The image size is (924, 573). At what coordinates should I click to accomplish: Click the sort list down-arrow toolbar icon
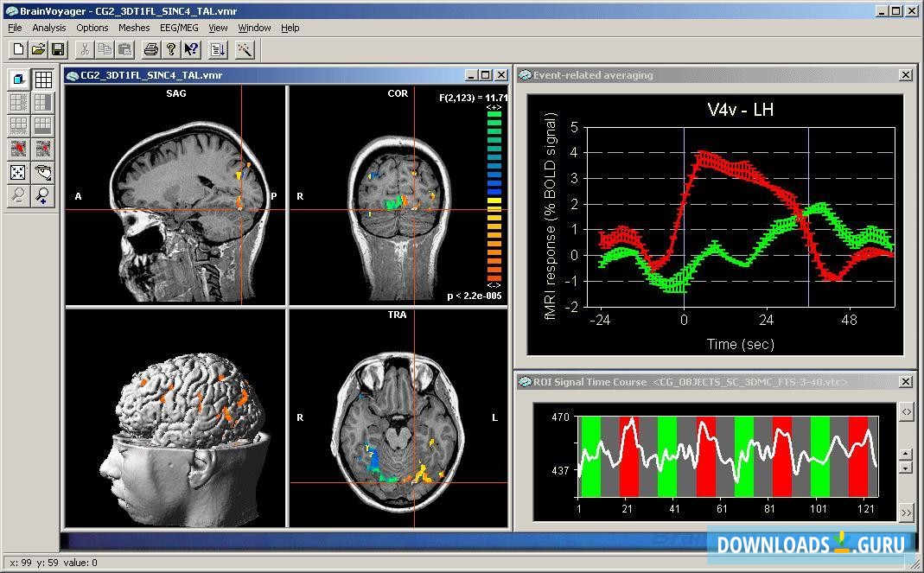(x=217, y=50)
